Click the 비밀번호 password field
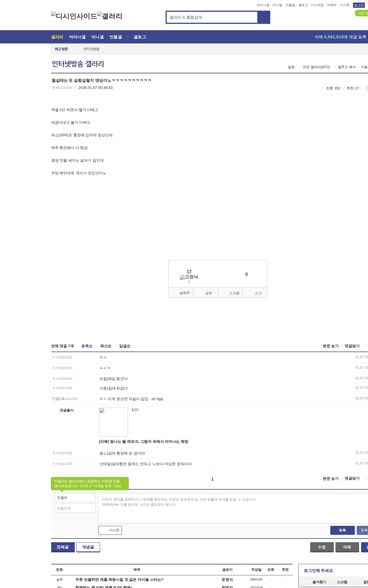The image size is (368, 588). [x=75, y=508]
